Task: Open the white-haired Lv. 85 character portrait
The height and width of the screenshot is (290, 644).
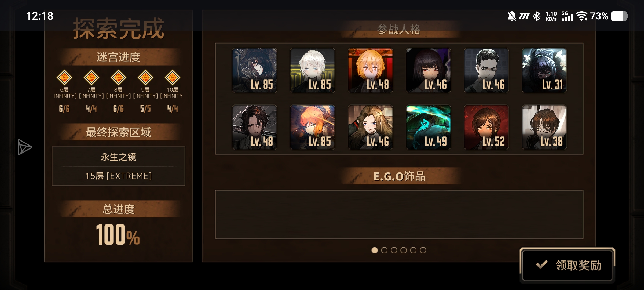Action: [x=313, y=71]
